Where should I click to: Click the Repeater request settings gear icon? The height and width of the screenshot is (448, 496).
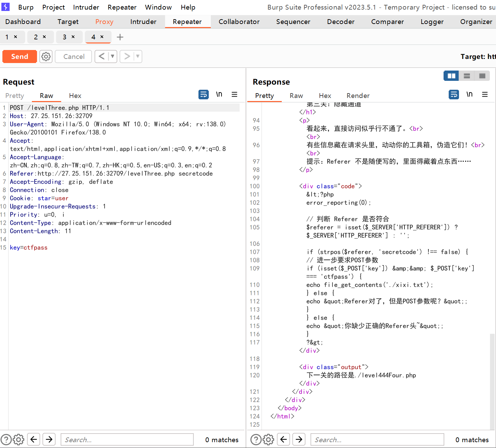[x=46, y=57]
